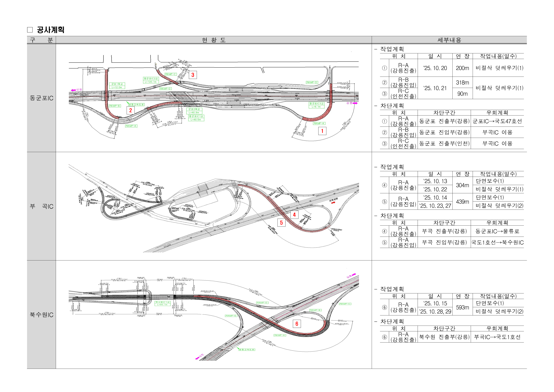The width and height of the screenshot is (554, 392).
Task: Click red marker 1 near RAMP-A
Action: click(x=322, y=131)
